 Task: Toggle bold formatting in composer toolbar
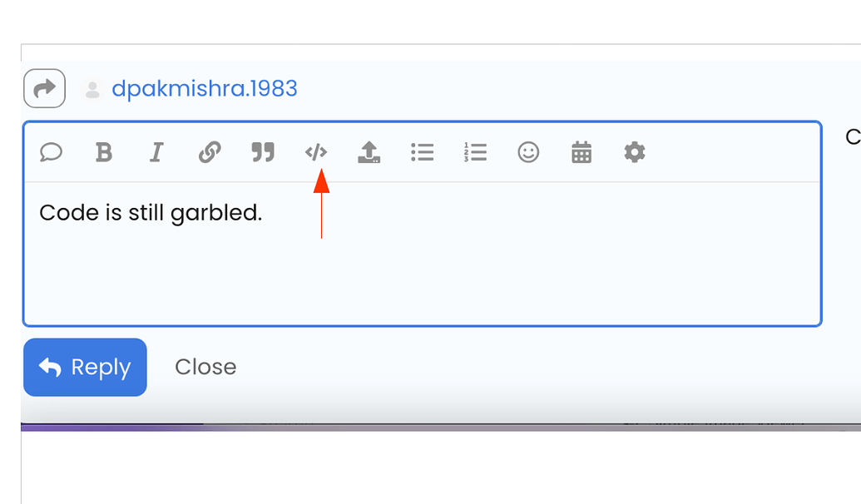coord(104,152)
